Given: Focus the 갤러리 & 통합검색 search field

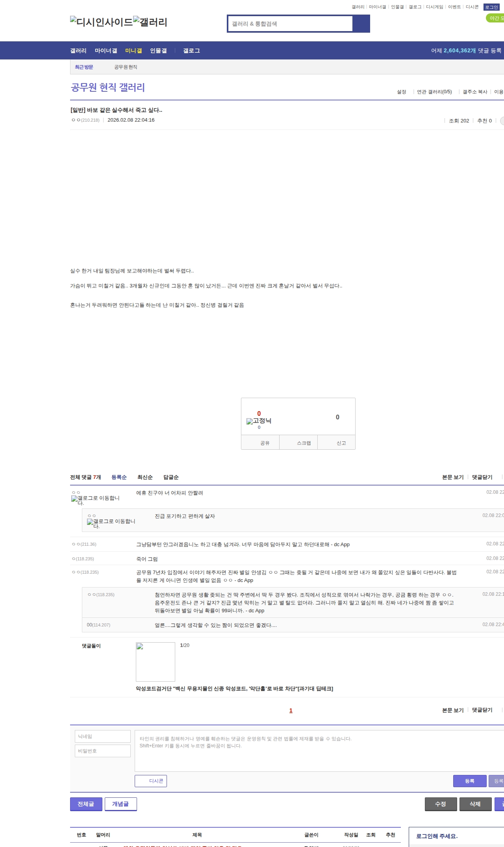Looking at the screenshot, I should coord(290,24).
